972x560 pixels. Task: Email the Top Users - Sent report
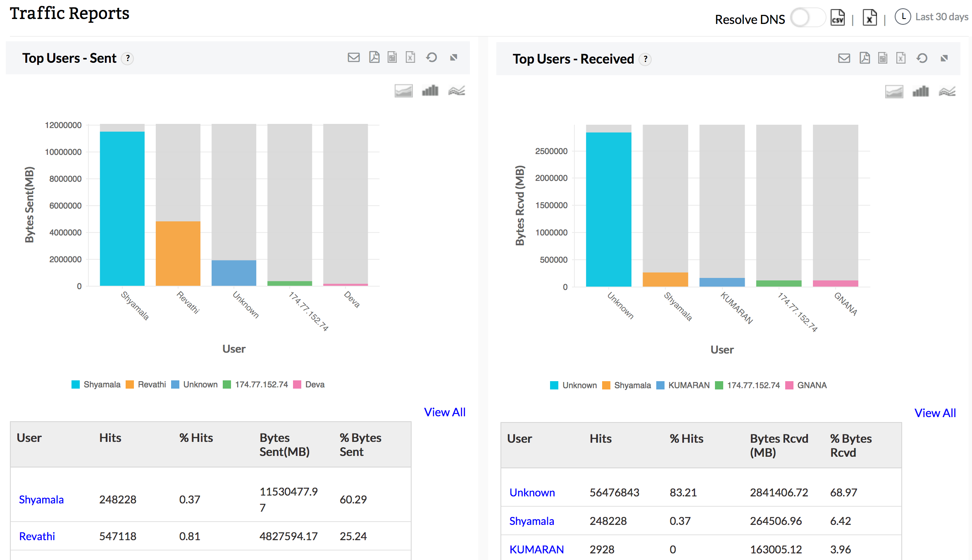pos(353,57)
